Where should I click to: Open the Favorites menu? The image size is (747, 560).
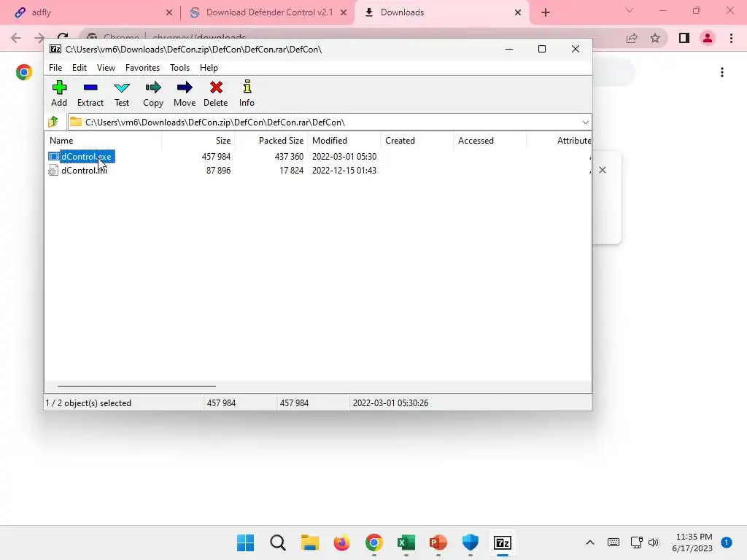pyautogui.click(x=142, y=68)
